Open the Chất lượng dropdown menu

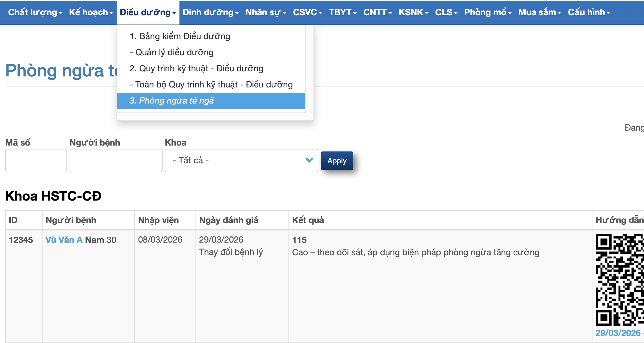pos(35,12)
